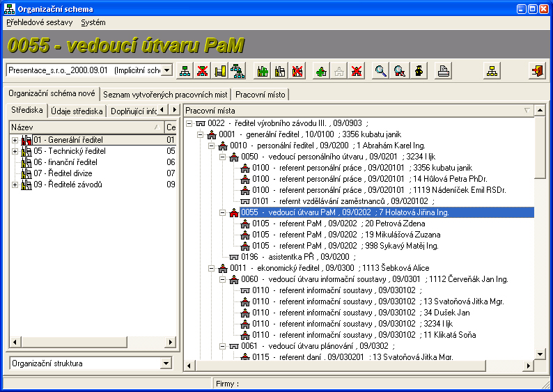Click the tree horizontal scrollbar right arrow
Screen dimensions: 553x392
tap(528, 366)
